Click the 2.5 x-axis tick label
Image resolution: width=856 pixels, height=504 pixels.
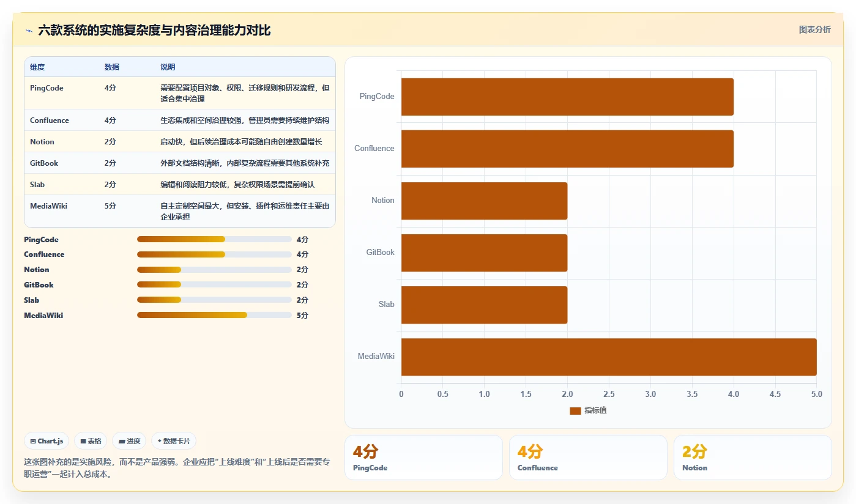pos(609,395)
